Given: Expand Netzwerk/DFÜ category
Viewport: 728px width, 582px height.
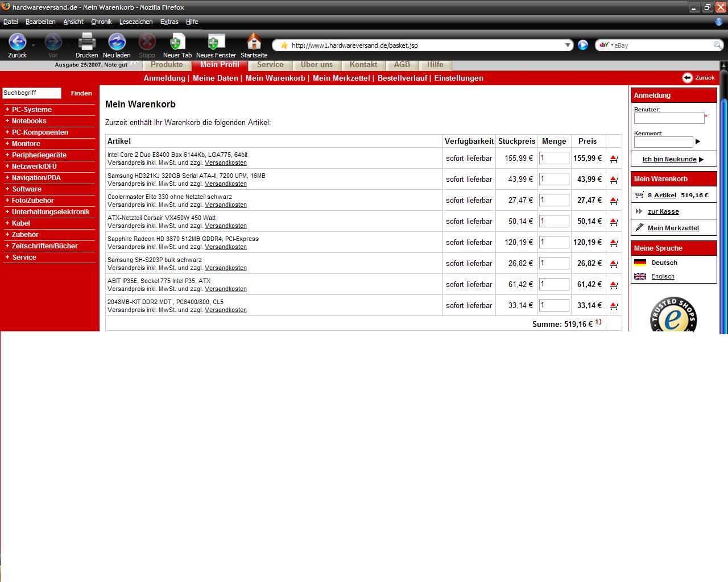Looking at the screenshot, I should 34,167.
